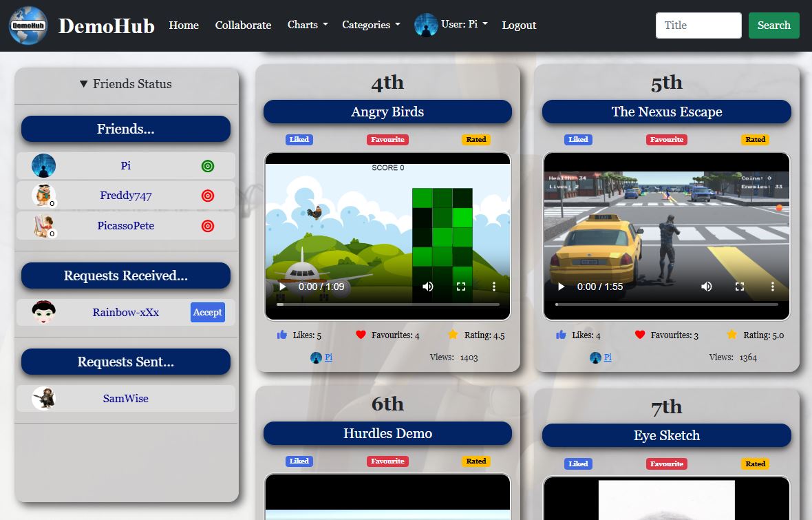Mute the Angry Birds video
This screenshot has height=520, width=812.
pyautogui.click(x=428, y=287)
